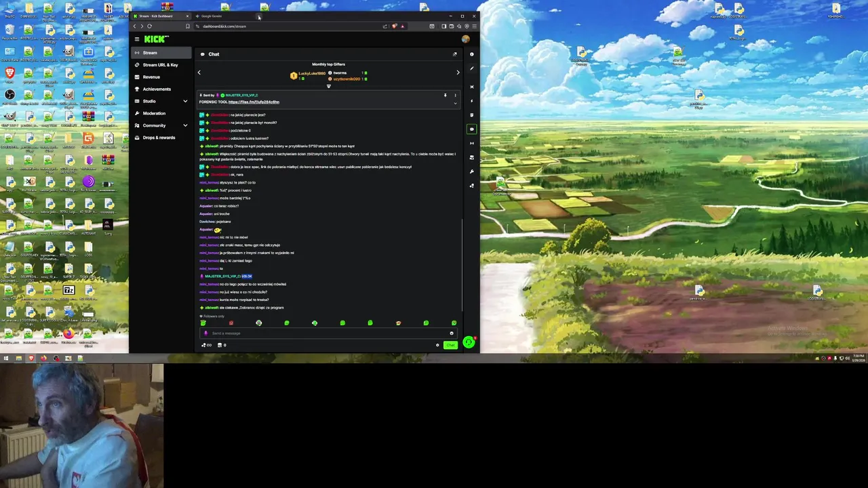Click the webcam overlay thumbnail
Image resolution: width=868 pixels, height=488 pixels.
point(81,426)
